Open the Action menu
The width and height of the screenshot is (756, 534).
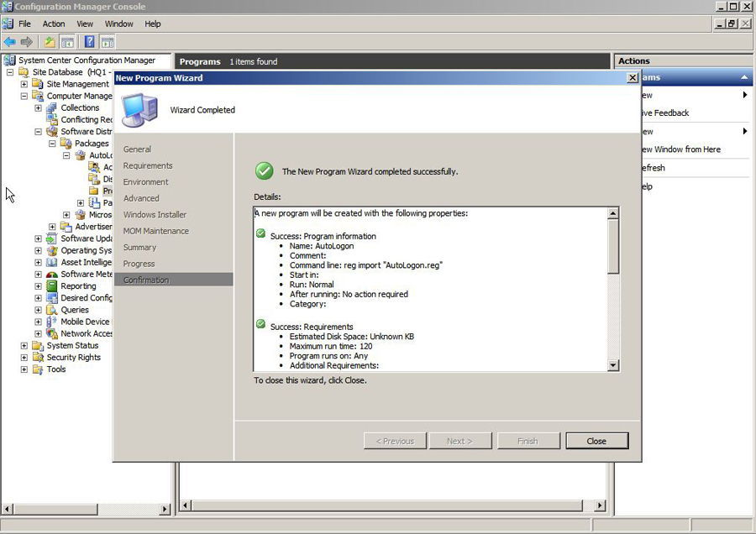click(54, 24)
